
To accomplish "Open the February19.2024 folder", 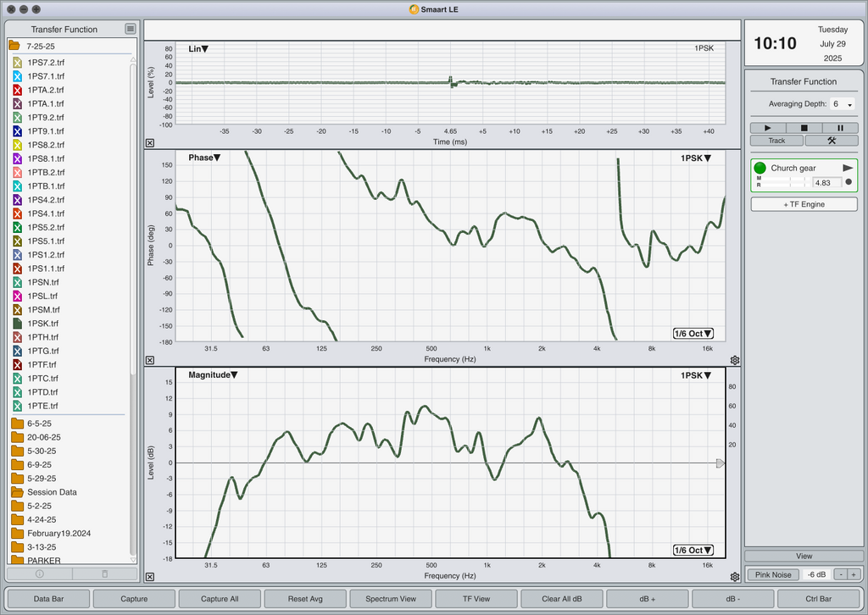I will coord(58,534).
